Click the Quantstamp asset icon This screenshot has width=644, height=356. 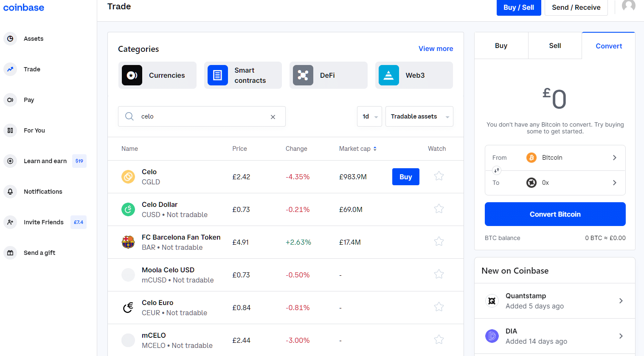coord(492,301)
